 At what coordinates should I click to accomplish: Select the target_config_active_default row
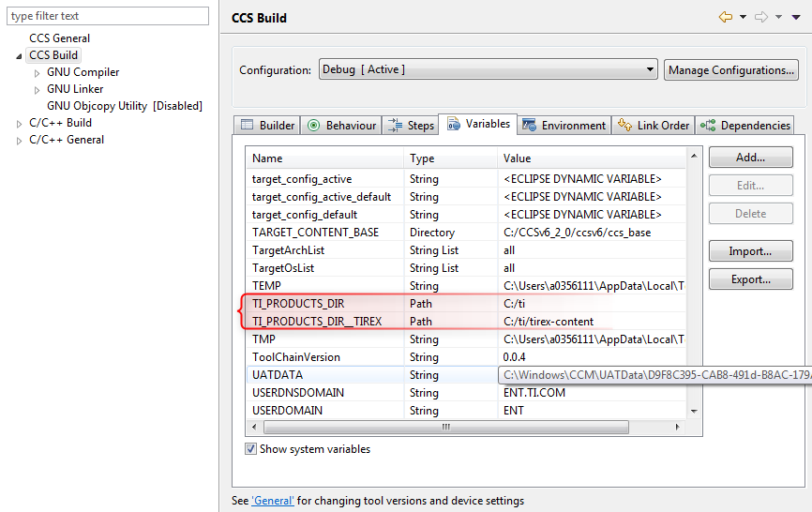tap(466, 197)
